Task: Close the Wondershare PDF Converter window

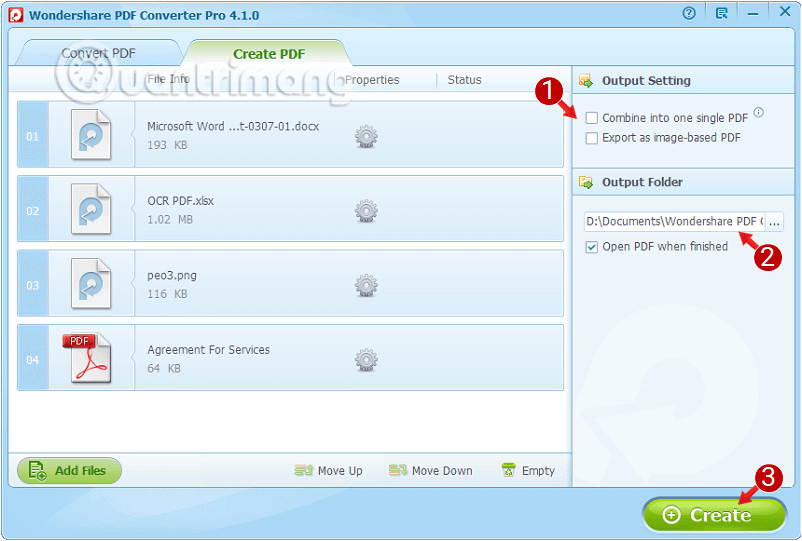Action: 785,12
